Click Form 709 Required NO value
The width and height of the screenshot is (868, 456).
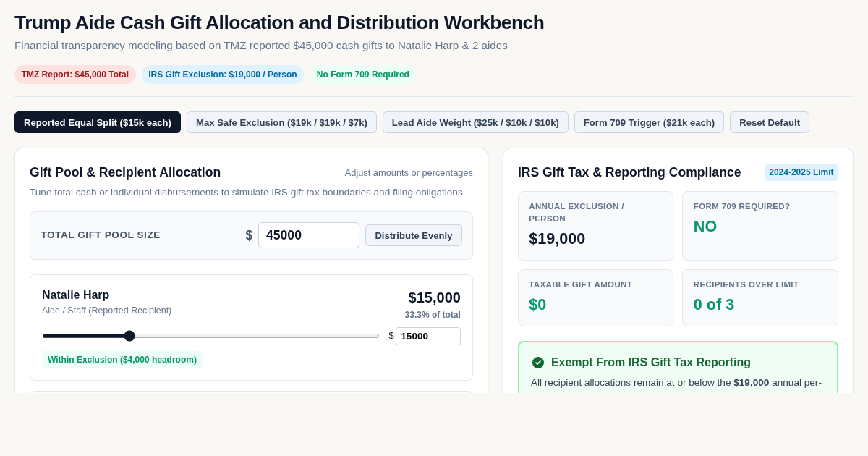(x=705, y=227)
